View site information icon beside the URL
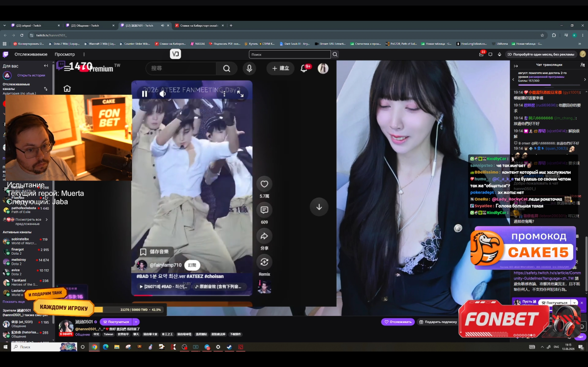Image resolution: width=588 pixels, height=367 pixels. 32,35
